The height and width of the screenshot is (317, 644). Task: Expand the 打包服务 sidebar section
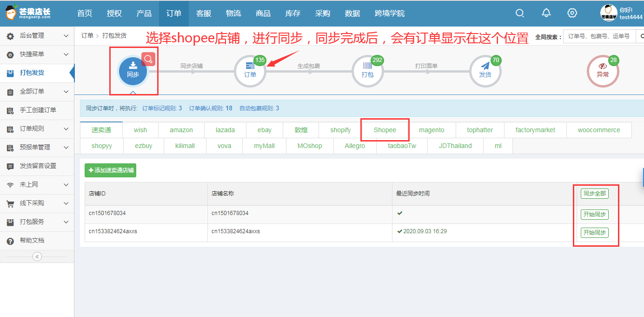(37, 222)
